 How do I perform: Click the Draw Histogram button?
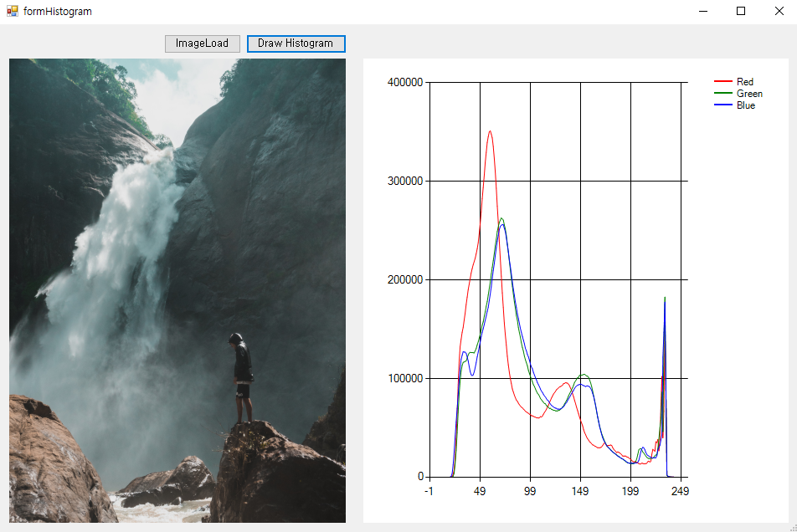point(296,43)
